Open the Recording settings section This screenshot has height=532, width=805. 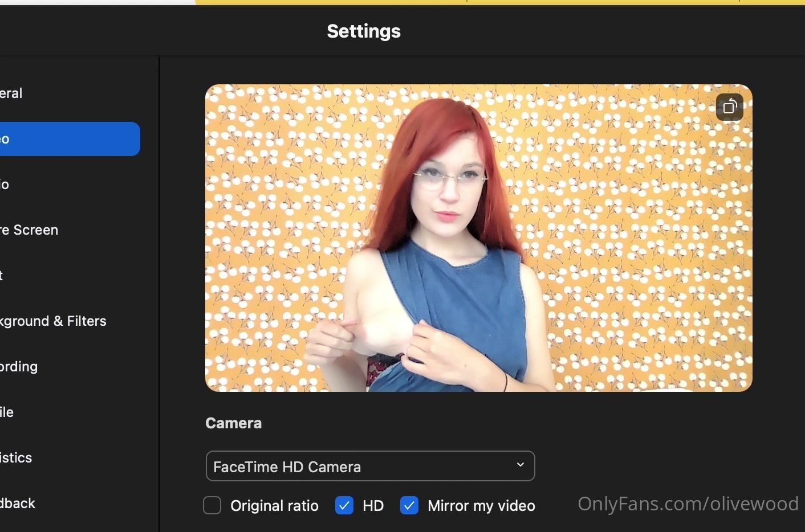point(19,367)
